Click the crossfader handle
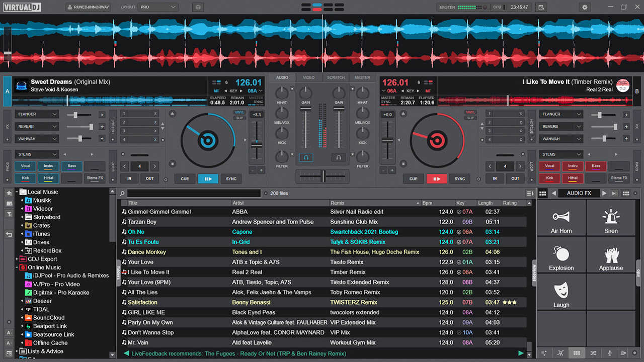Viewport: 644px width, 362px height. coord(323,176)
